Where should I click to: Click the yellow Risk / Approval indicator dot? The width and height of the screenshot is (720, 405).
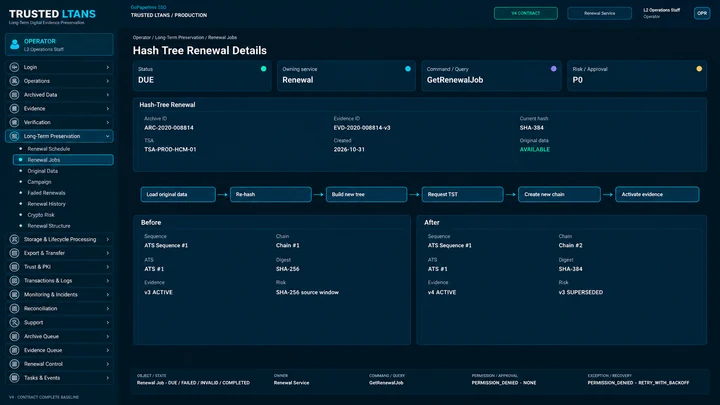coord(699,69)
